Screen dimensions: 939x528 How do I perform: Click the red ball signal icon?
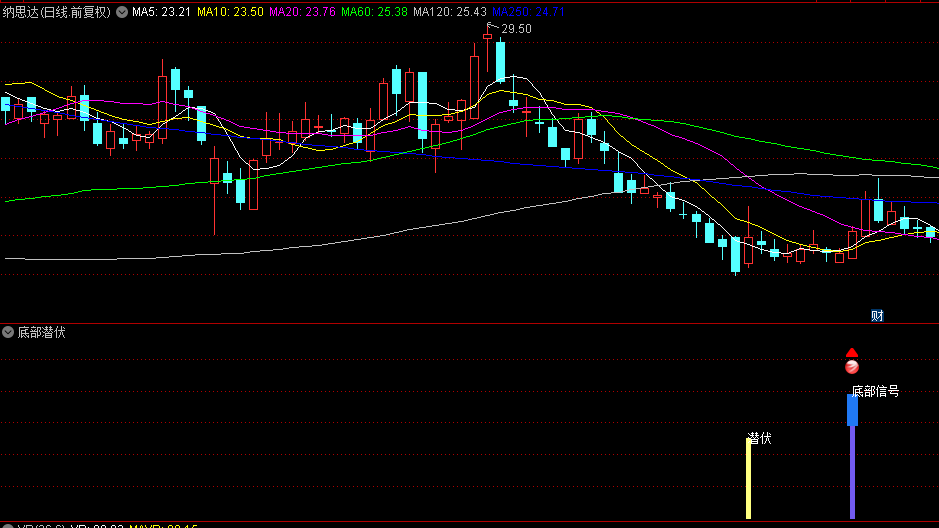coord(852,367)
